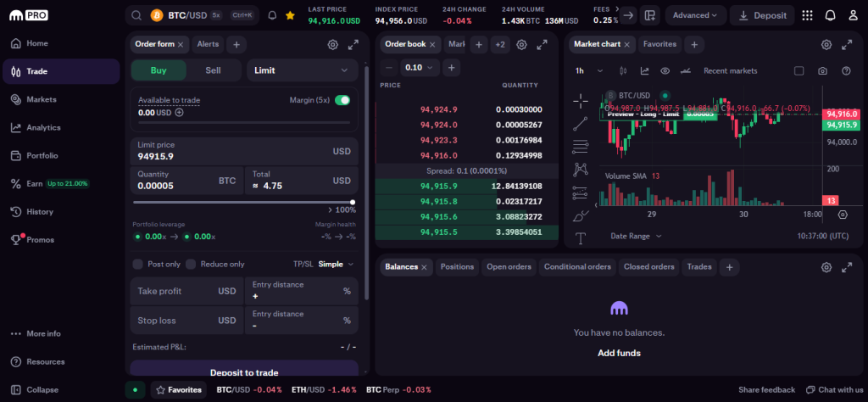The height and width of the screenshot is (402, 868).
Task: Click the Recent markets button
Action: tap(730, 71)
